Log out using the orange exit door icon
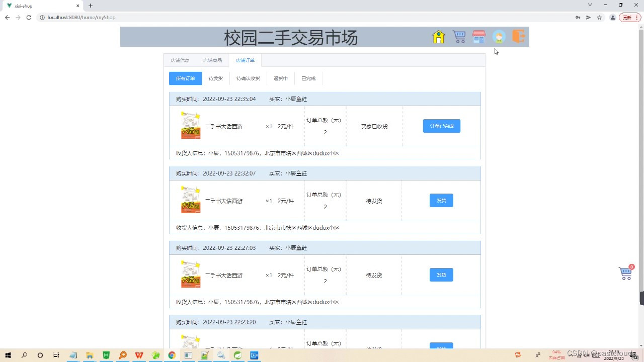This screenshot has width=644, height=362. [518, 36]
